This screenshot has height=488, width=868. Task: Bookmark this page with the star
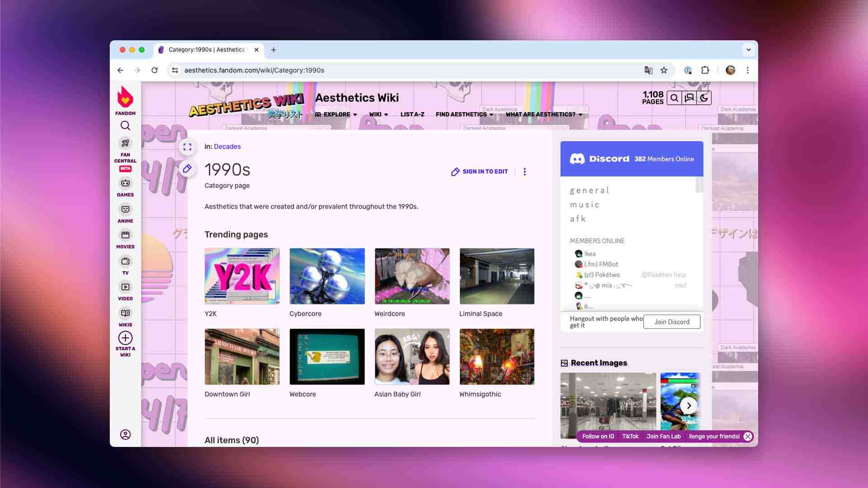click(664, 70)
